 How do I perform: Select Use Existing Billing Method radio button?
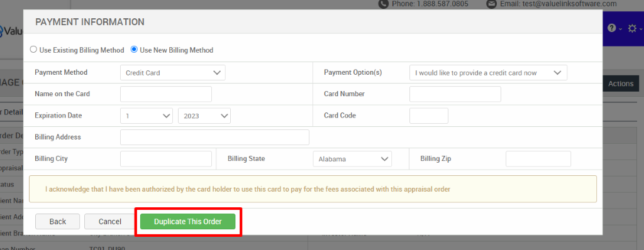(x=33, y=50)
